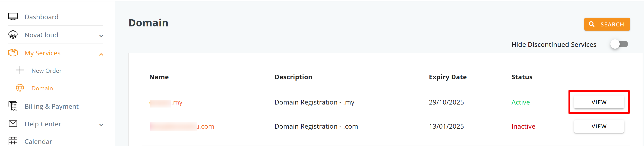Expand the Help Center chevron
The height and width of the screenshot is (146, 644).
[x=101, y=125]
